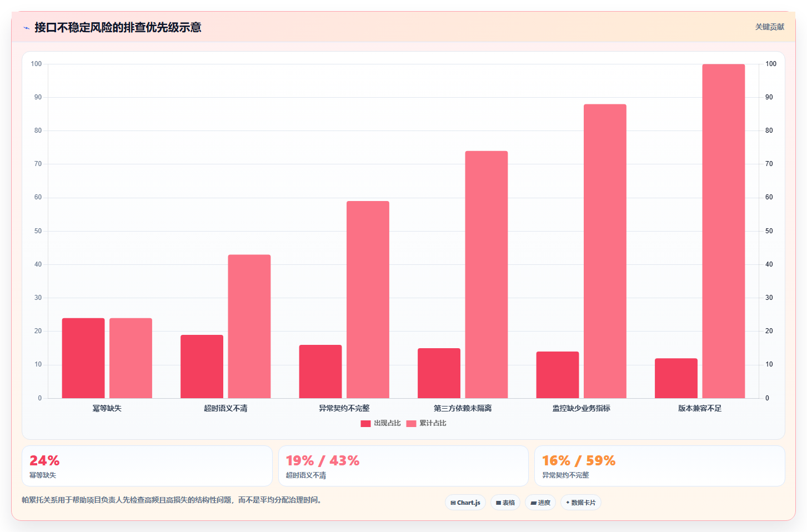Click the 第三方依赖未隔离 x-axis label
Image resolution: width=807 pixels, height=532 pixels.
pyautogui.click(x=463, y=408)
